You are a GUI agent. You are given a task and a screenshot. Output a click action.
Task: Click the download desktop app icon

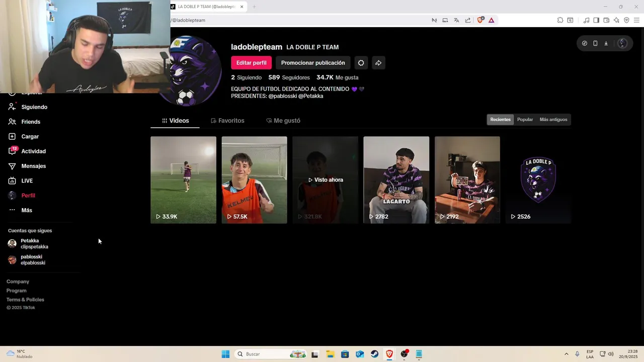(x=606, y=43)
